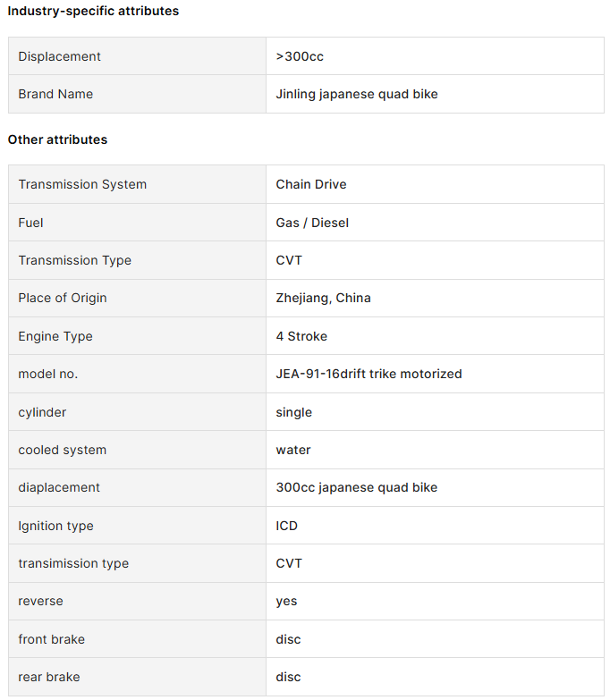The image size is (610, 700).
Task: Select the Displacement label cell
Action: [137, 56]
